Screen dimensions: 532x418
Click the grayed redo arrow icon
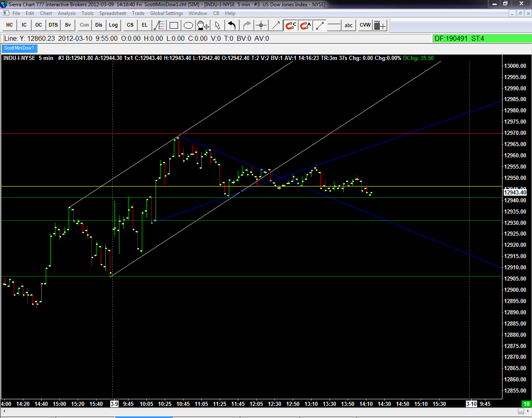[247, 25]
